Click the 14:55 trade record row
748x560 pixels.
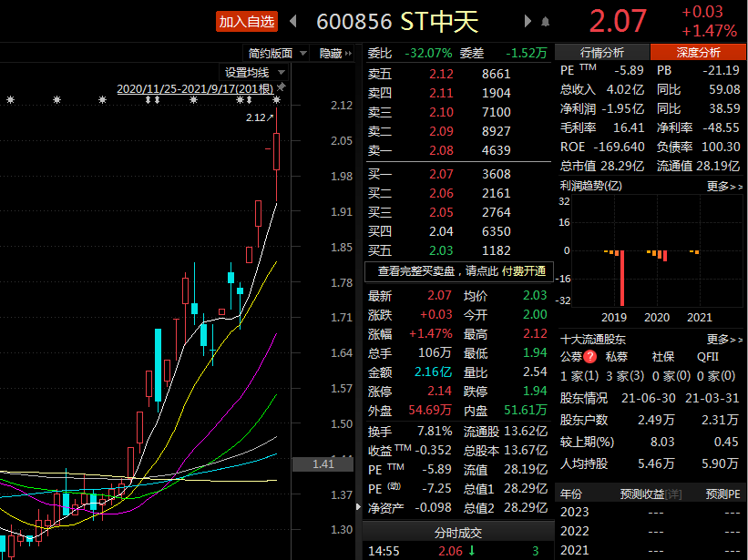coord(458,551)
